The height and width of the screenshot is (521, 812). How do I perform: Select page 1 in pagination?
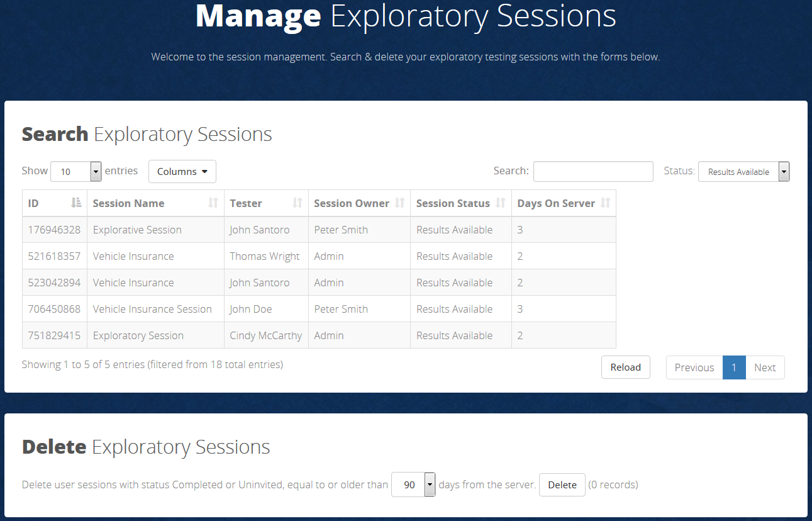point(734,367)
